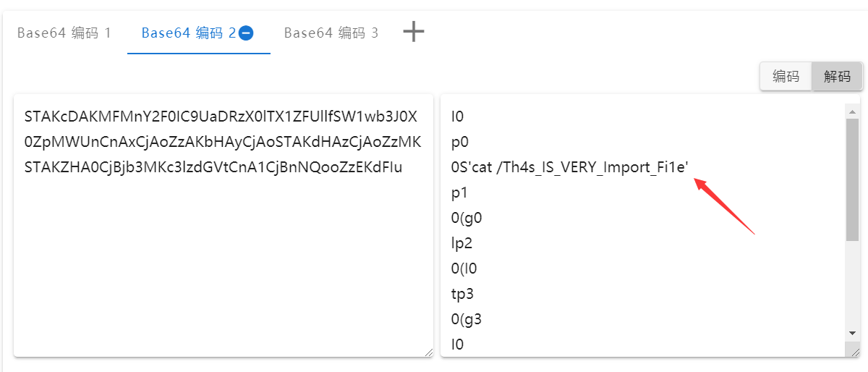Remove tab 2 using its minus icon
This screenshot has height=372, width=868.
coord(246,33)
